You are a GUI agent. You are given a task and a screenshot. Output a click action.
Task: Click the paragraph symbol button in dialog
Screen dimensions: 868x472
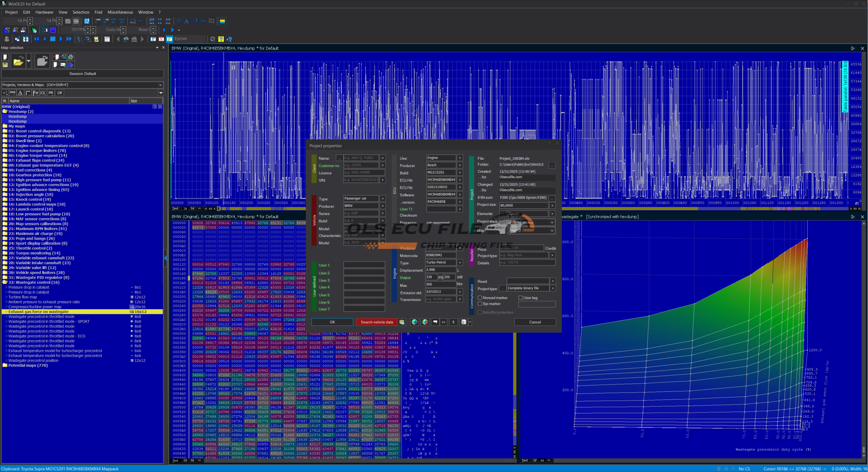(x=453, y=322)
